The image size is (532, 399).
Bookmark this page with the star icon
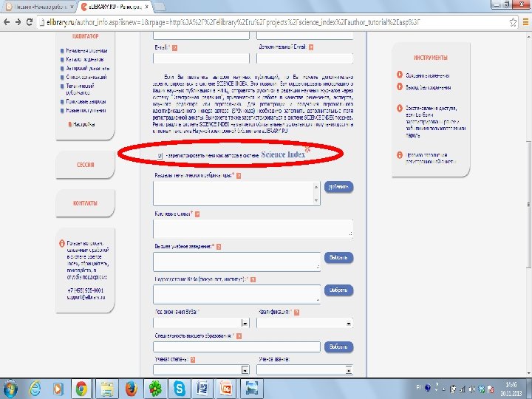[513, 22]
